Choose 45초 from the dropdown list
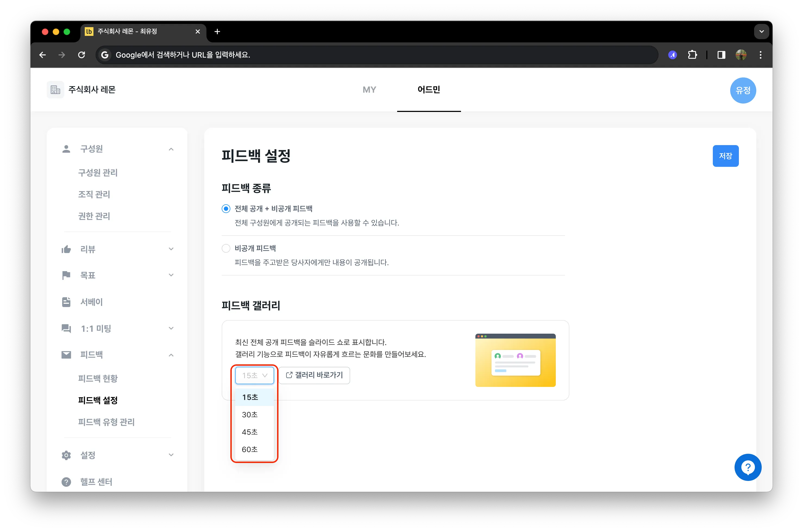803x532 pixels. point(255,432)
